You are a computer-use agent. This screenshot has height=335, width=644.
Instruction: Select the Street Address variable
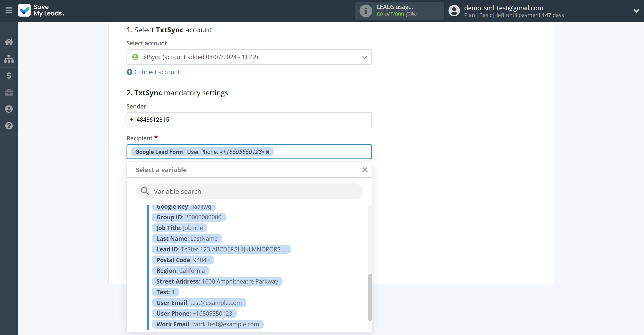coord(217,282)
